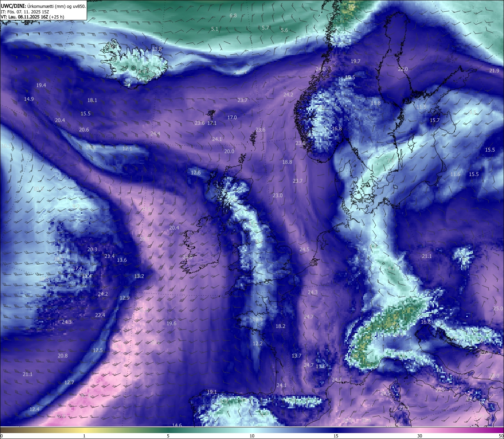This screenshot has width=504, height=439.
Task: Click the 19.7 value label
Action: (356, 61)
